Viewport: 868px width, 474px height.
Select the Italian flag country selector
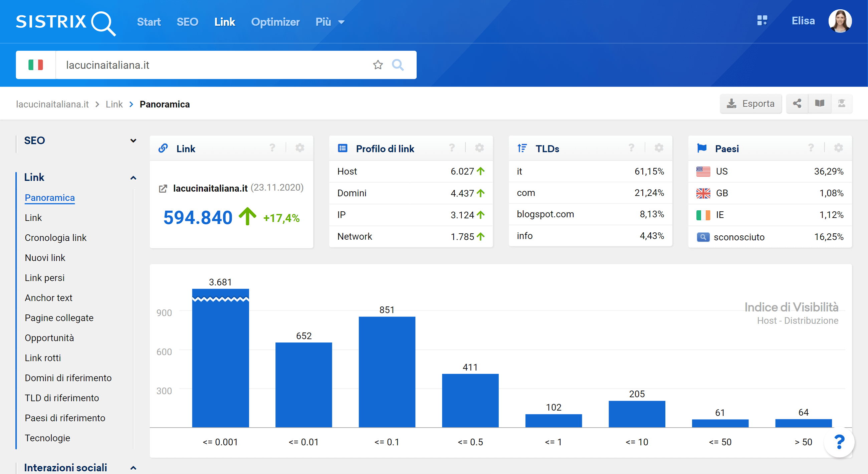36,65
